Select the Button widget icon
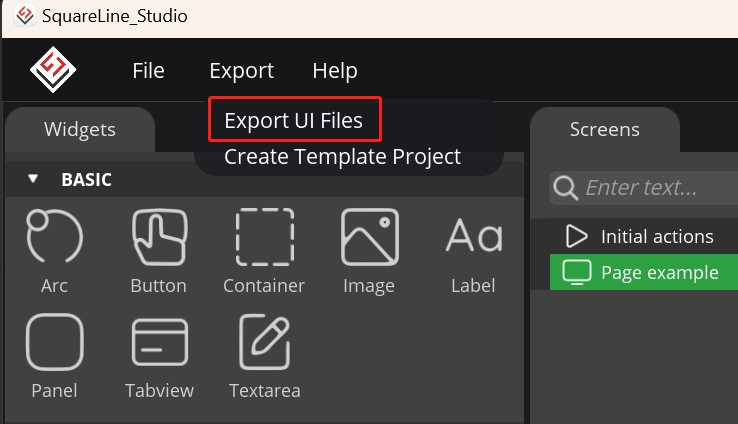 tap(160, 237)
